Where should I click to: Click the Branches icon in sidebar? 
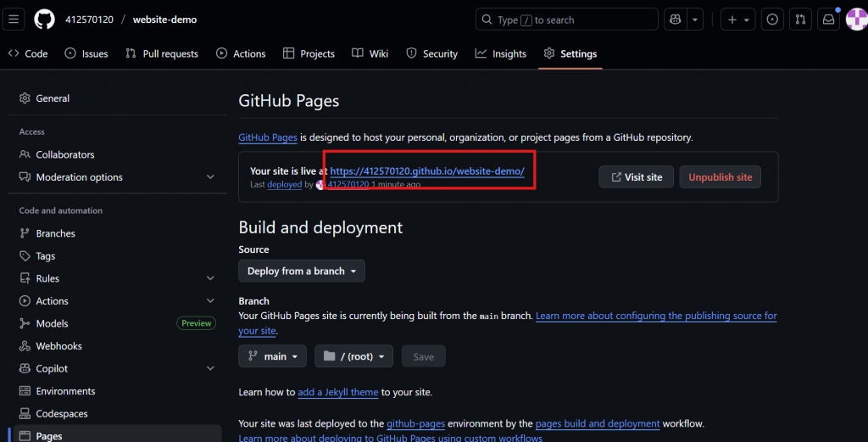(x=25, y=233)
